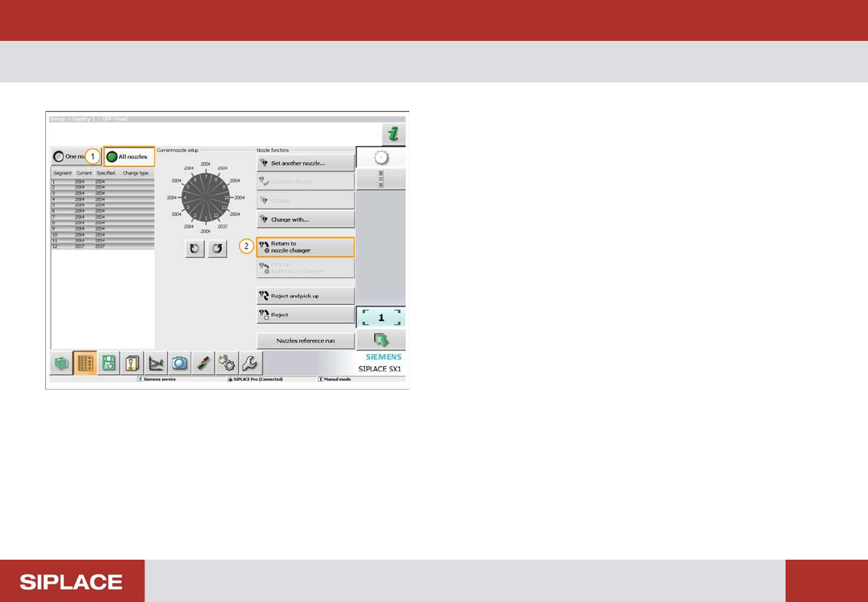
Task: Click the Segment column header
Action: [63, 174]
